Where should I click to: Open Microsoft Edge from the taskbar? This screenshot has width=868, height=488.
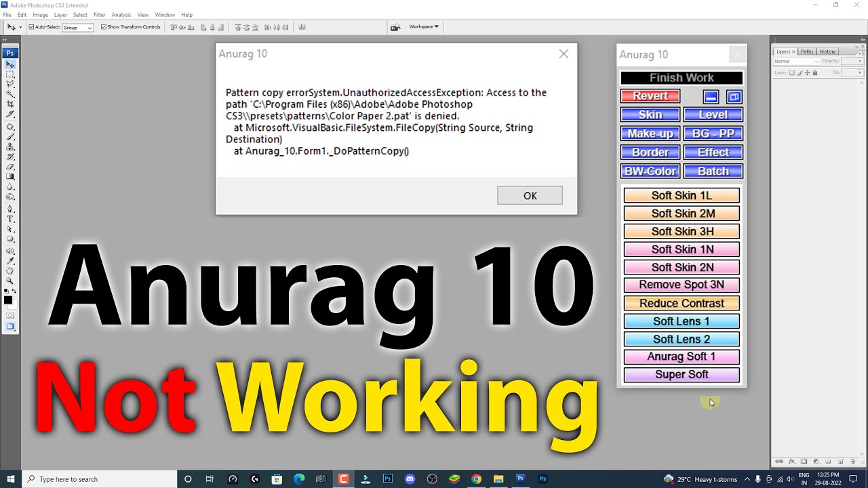(299, 479)
